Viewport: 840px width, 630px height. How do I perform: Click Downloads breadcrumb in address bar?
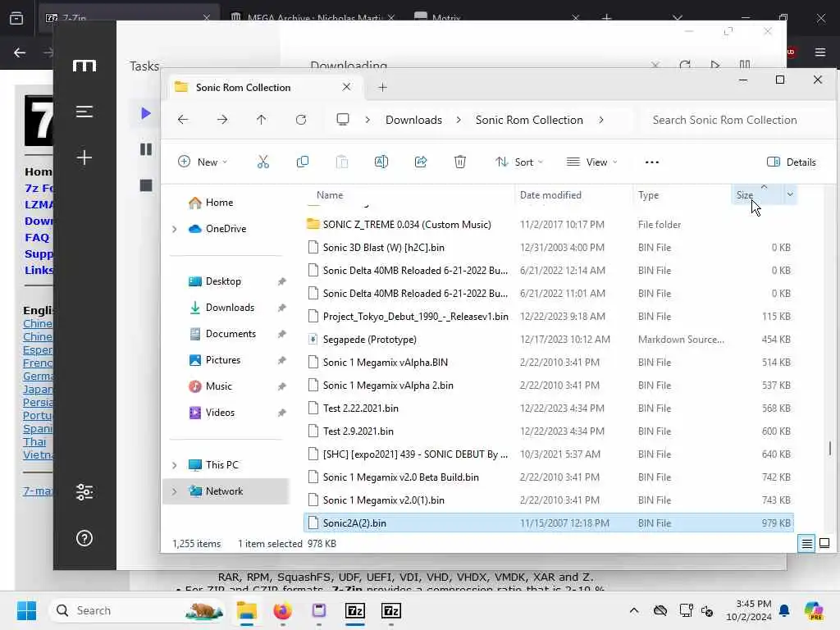coord(413,120)
